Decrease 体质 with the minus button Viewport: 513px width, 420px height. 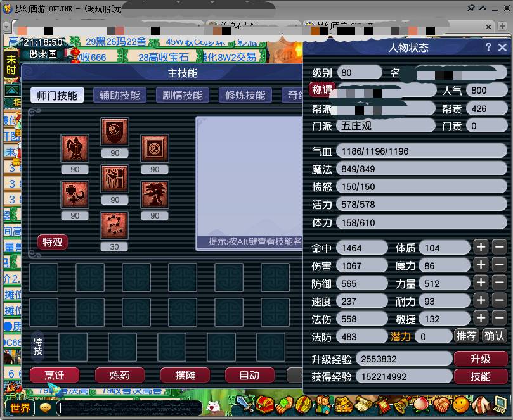point(500,247)
